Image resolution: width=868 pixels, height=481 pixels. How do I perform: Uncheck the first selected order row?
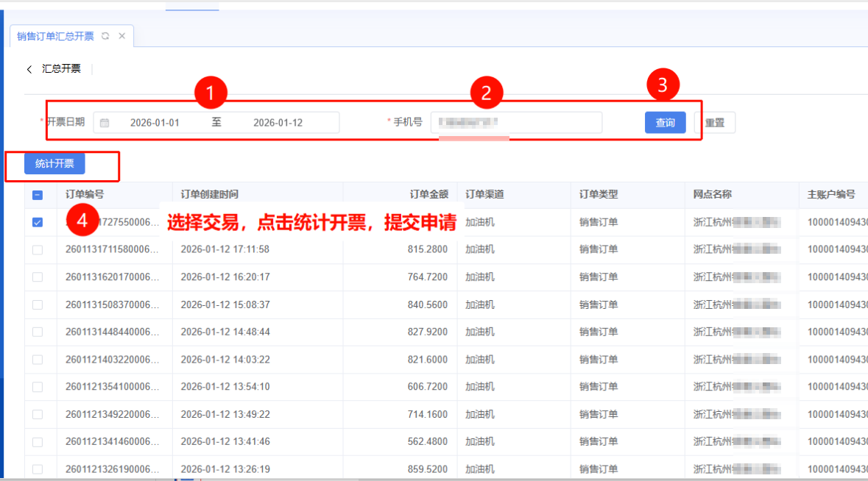[38, 222]
